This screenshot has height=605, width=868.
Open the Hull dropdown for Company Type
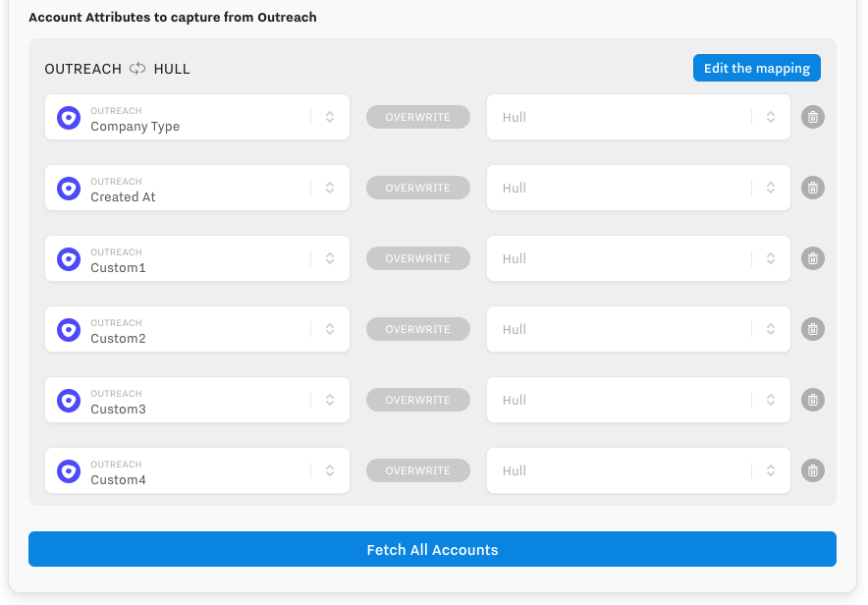(771, 118)
